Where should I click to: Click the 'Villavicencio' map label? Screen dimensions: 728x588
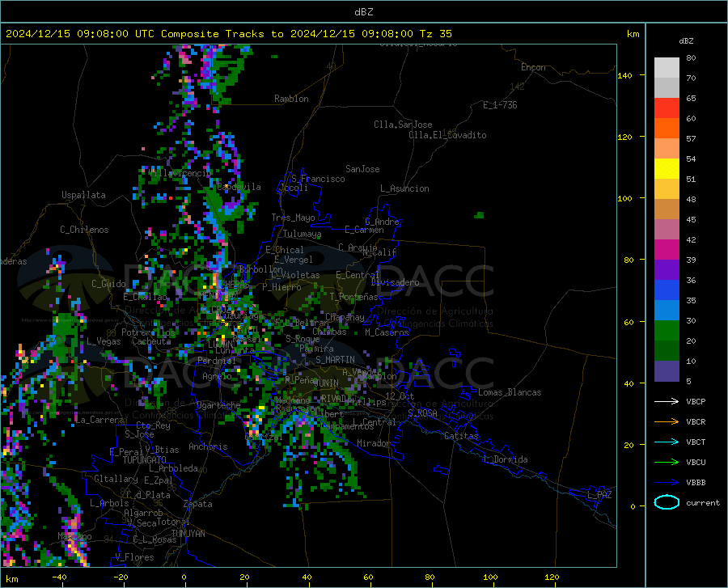click(178, 172)
